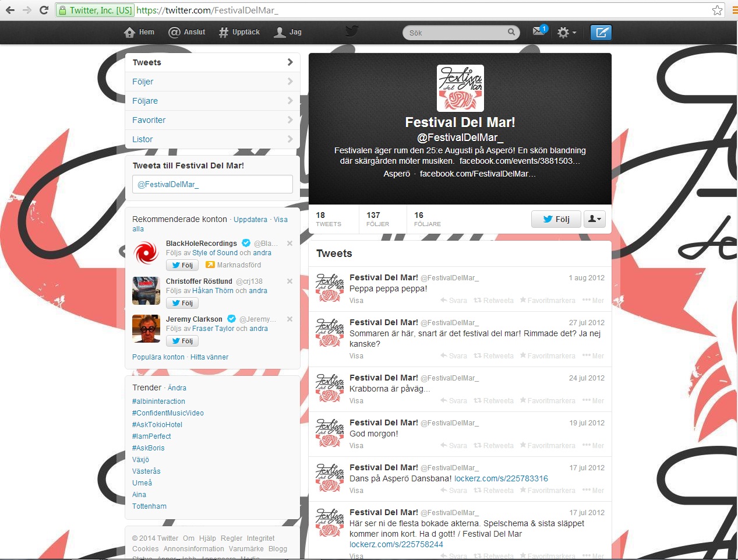Reply to the Dans på Asperö tweet
This screenshot has height=560, width=738.
454,491
